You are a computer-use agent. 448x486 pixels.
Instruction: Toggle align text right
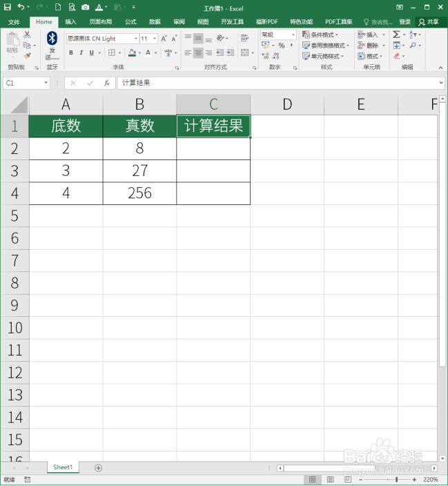pyautogui.click(x=208, y=52)
